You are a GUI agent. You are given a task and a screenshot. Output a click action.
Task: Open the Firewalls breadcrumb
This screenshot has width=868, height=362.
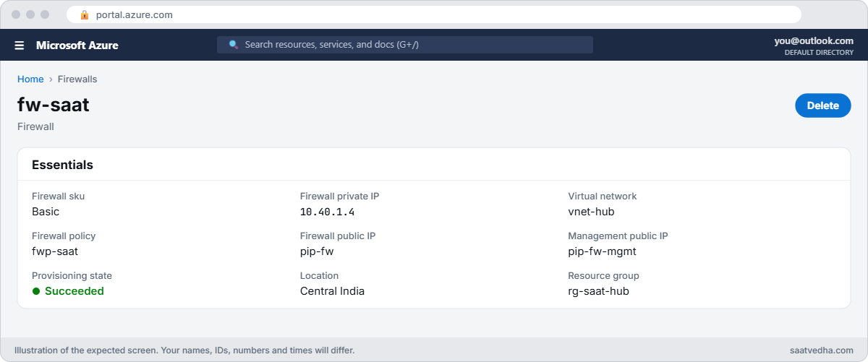77,79
